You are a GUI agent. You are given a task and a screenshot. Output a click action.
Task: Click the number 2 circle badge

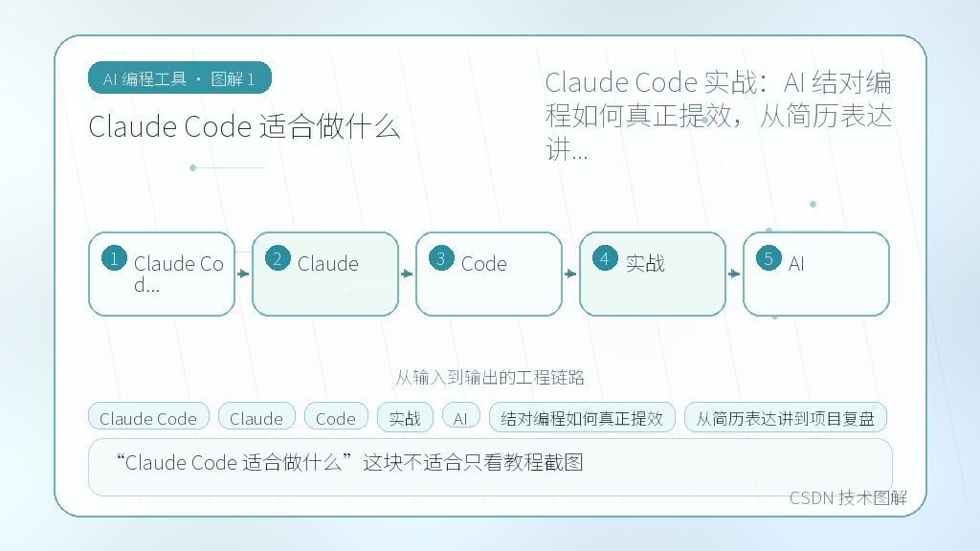(278, 258)
